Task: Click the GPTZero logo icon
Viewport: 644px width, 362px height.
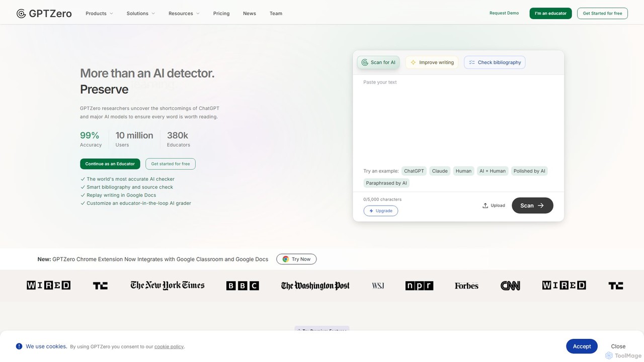Action: (x=21, y=14)
